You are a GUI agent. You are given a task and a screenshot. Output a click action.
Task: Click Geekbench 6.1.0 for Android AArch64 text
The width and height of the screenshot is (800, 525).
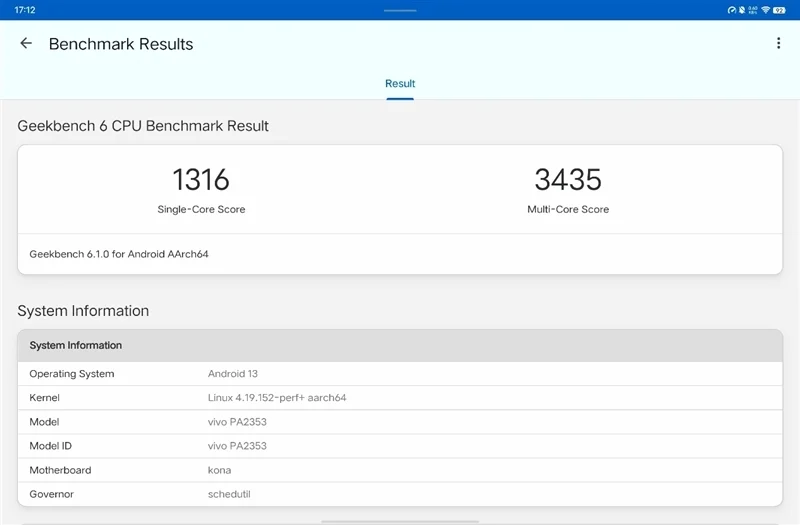pyautogui.click(x=119, y=254)
